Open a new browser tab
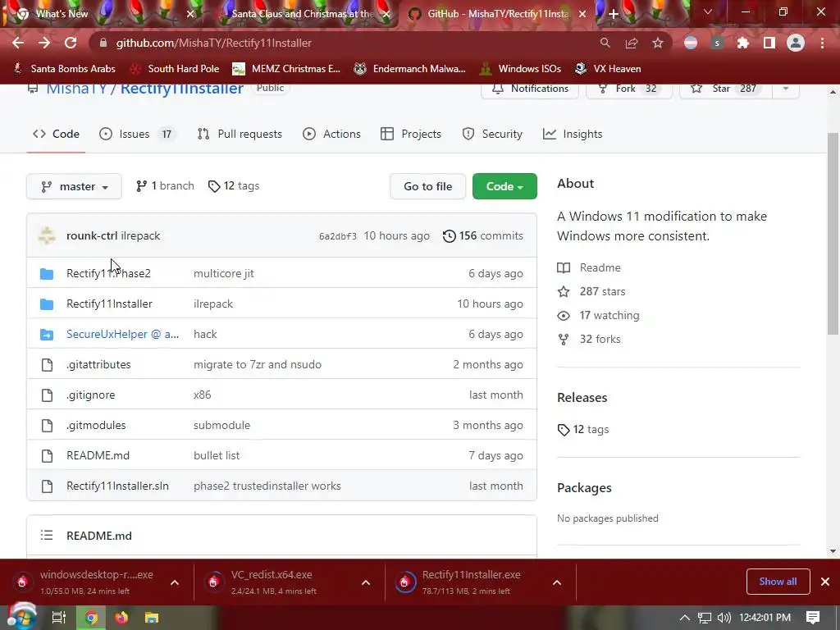 614,14
